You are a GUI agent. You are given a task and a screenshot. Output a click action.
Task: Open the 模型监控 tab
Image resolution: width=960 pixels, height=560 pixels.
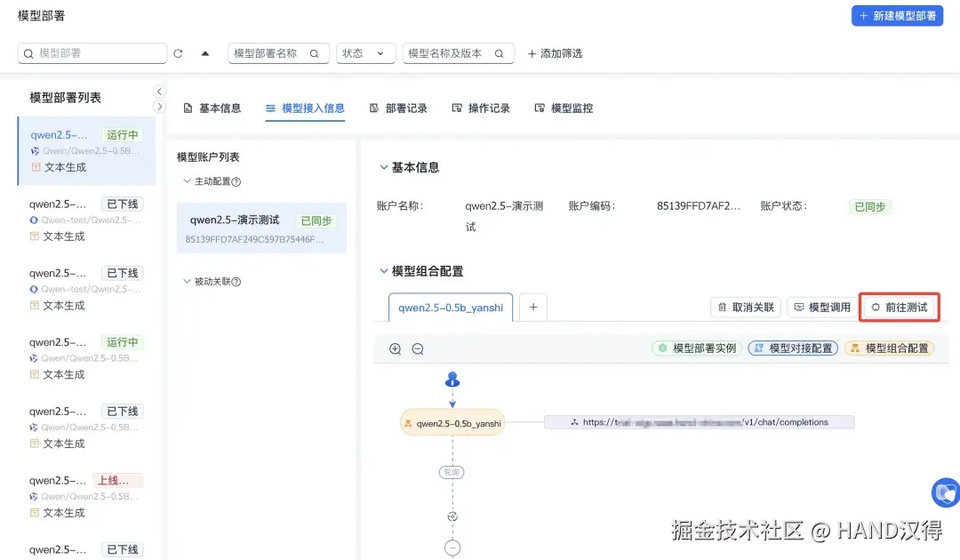point(564,108)
